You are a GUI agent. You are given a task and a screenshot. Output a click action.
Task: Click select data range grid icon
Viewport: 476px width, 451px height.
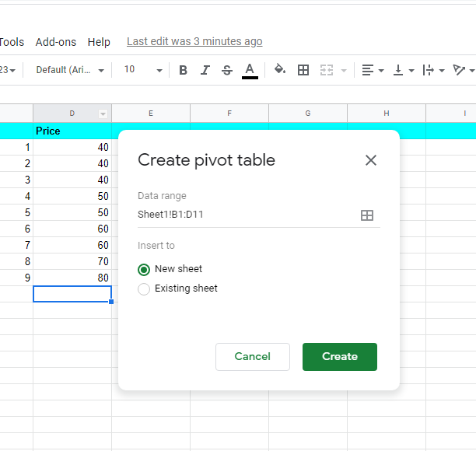(366, 215)
